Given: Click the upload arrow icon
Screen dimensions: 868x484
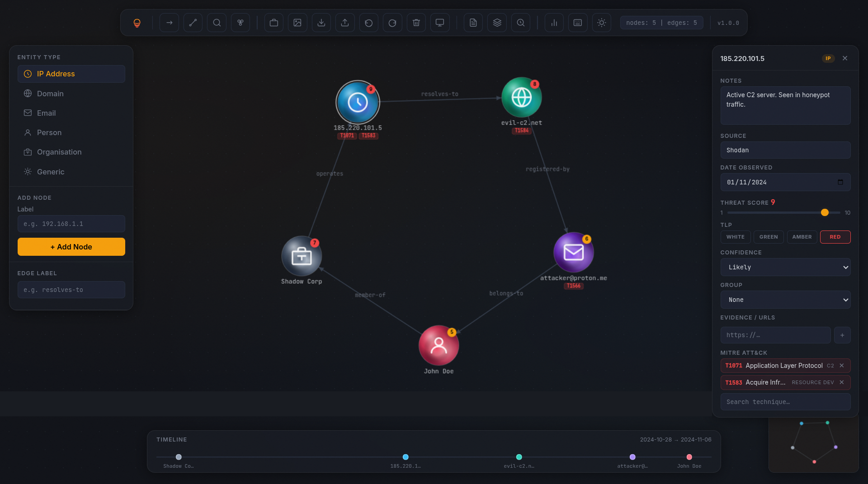Looking at the screenshot, I should click(x=345, y=23).
